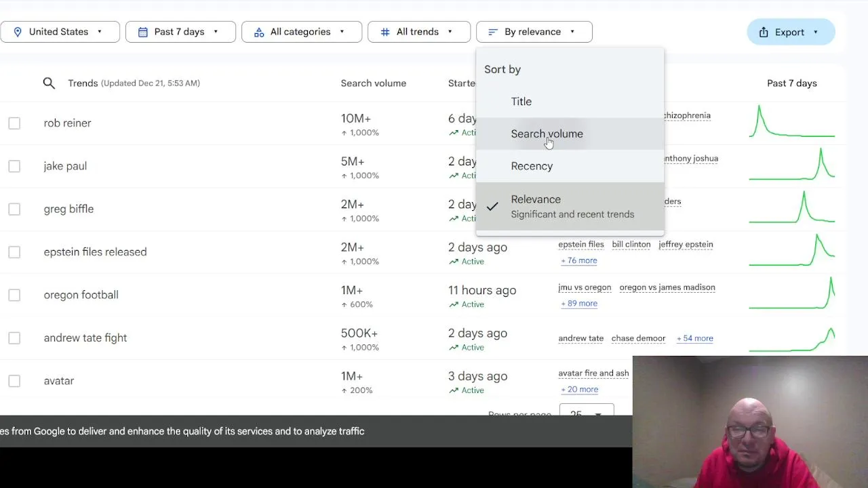Image resolution: width=868 pixels, height=488 pixels.
Task: Click the rob reiner trend sparkline chart
Action: [791, 123]
